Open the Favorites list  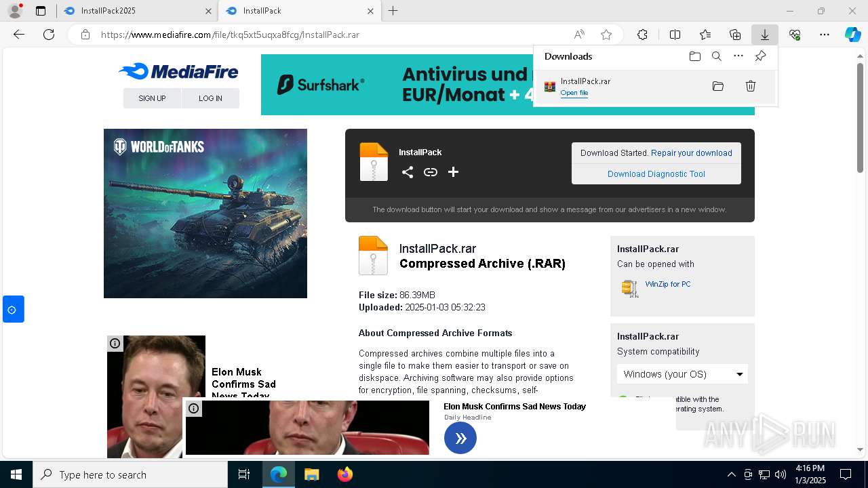705,35
